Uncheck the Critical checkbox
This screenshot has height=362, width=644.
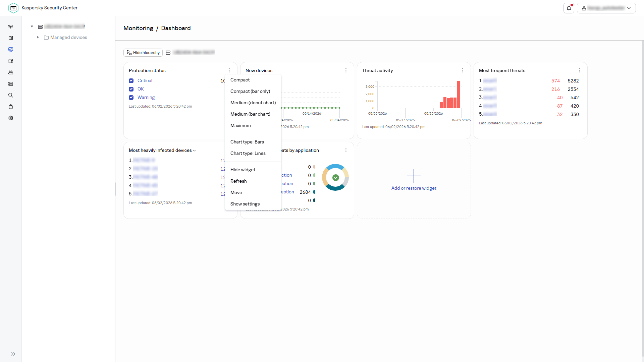click(131, 81)
